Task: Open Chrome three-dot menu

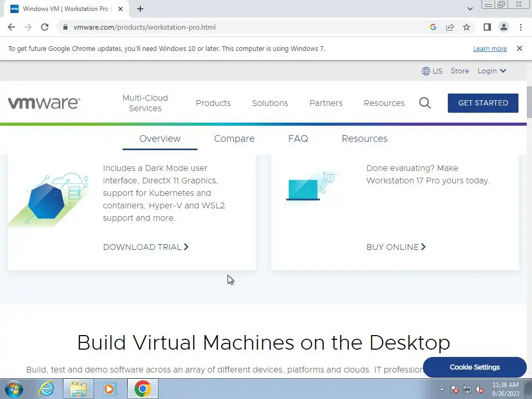Action: pos(521,27)
